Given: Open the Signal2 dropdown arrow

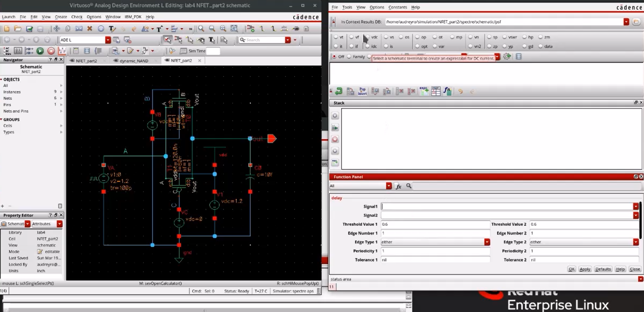Looking at the screenshot, I should (635, 215).
